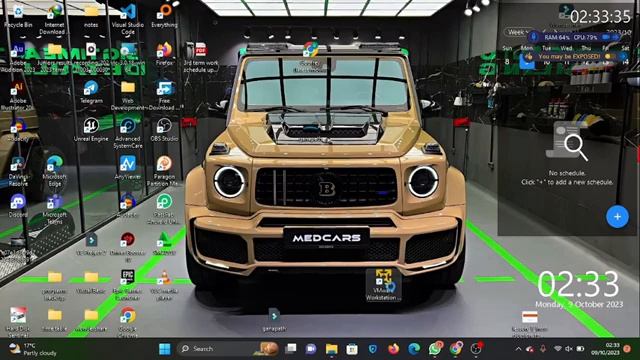Launch Discord desktop shortcut

[x=18, y=206]
